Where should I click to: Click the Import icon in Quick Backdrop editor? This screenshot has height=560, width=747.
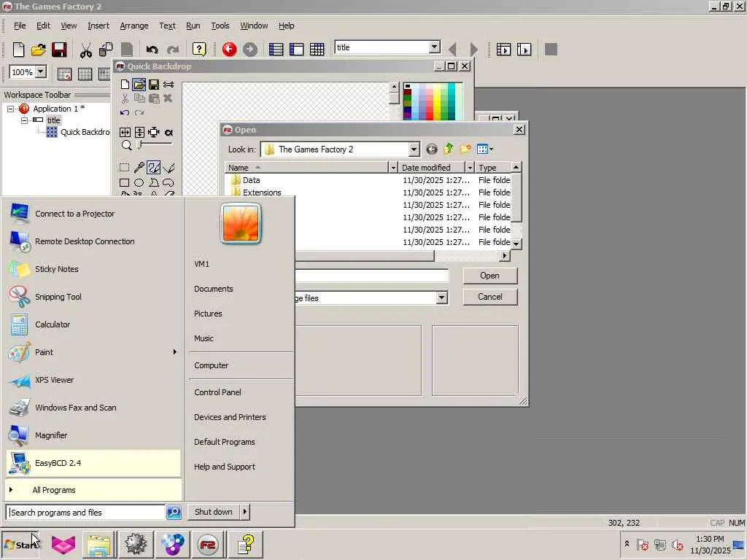pos(139,85)
